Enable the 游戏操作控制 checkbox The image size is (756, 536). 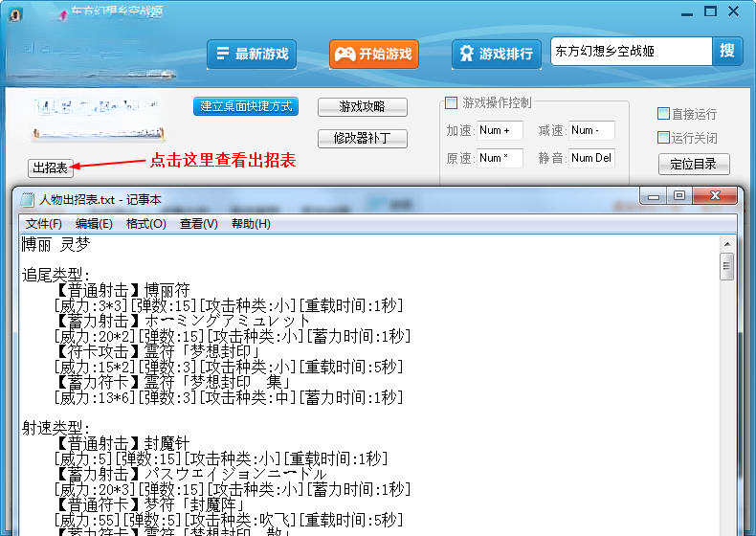(452, 102)
